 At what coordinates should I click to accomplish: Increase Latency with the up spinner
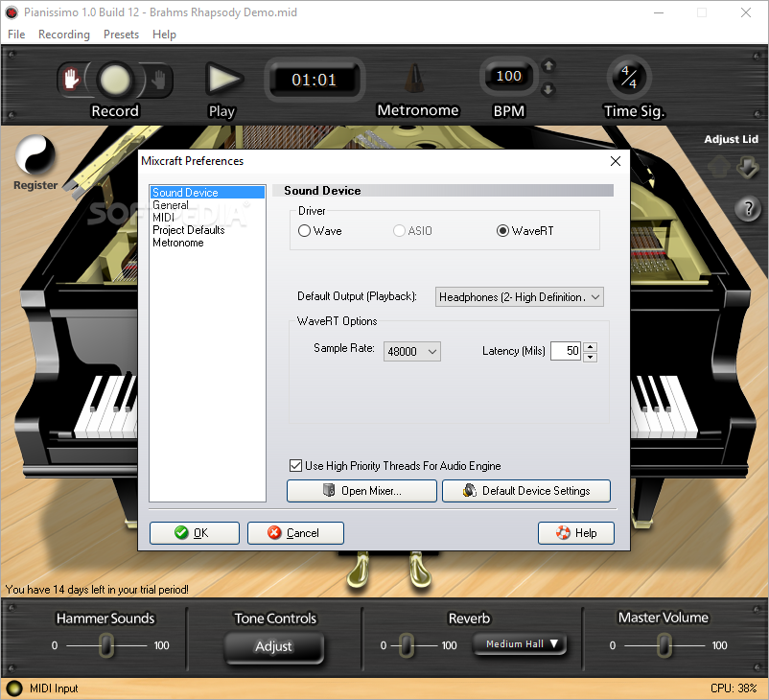[x=591, y=347]
